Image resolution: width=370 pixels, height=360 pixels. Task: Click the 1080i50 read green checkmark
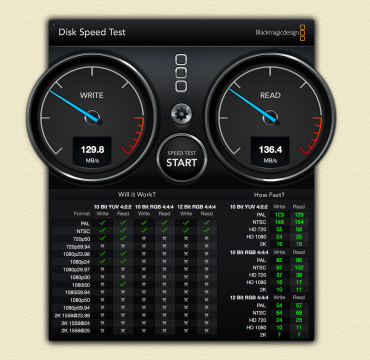coord(123,284)
